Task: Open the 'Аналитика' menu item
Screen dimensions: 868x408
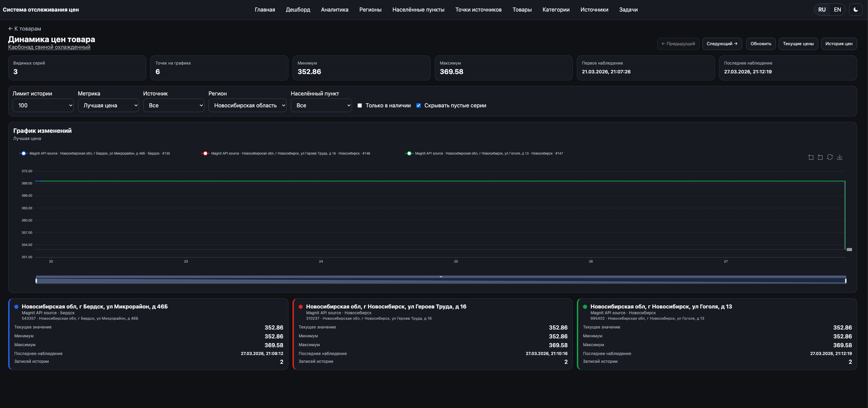Action: pyautogui.click(x=335, y=10)
